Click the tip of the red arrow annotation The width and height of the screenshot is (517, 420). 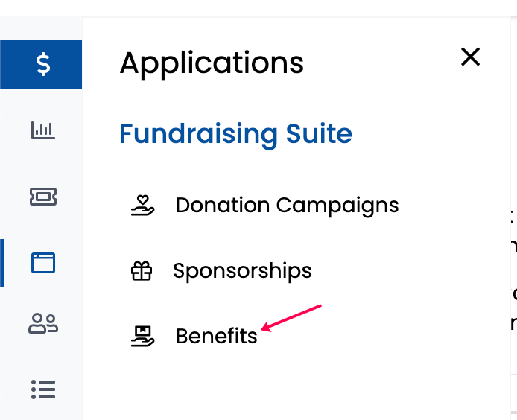(262, 328)
